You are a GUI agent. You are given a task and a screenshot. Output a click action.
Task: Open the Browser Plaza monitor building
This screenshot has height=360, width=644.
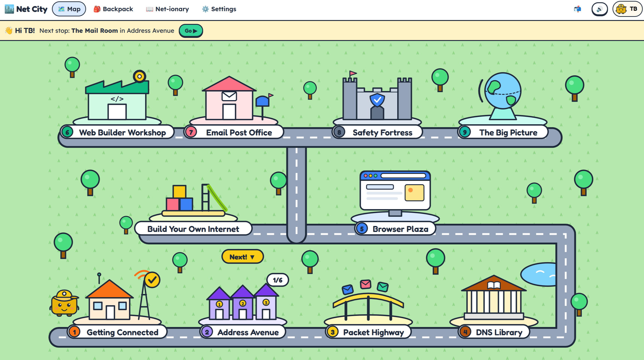(x=395, y=193)
